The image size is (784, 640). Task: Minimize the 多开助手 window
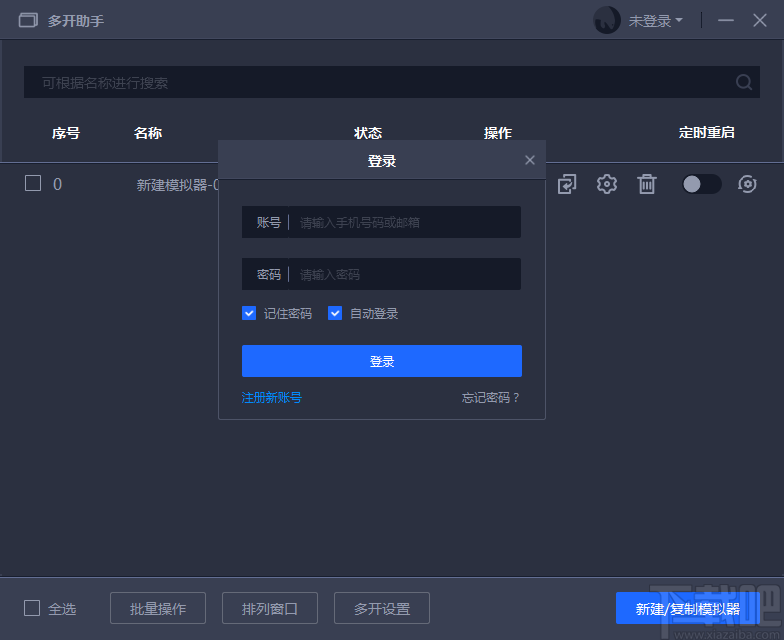point(726,20)
